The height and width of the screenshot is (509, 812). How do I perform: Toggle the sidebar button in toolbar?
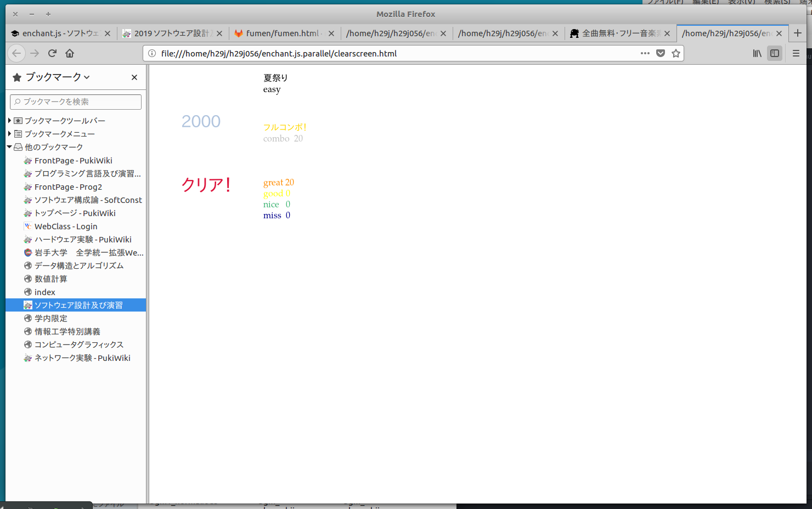775,53
